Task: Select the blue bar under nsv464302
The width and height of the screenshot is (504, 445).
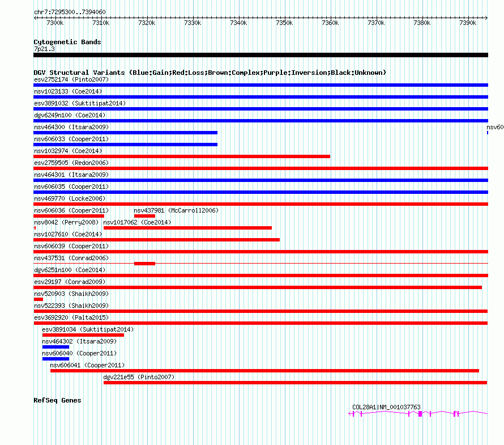Action: 55,347
